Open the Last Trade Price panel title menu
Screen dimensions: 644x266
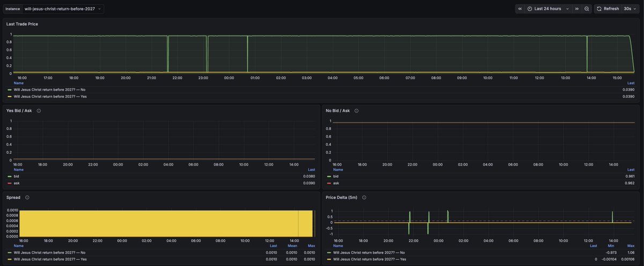(22, 24)
